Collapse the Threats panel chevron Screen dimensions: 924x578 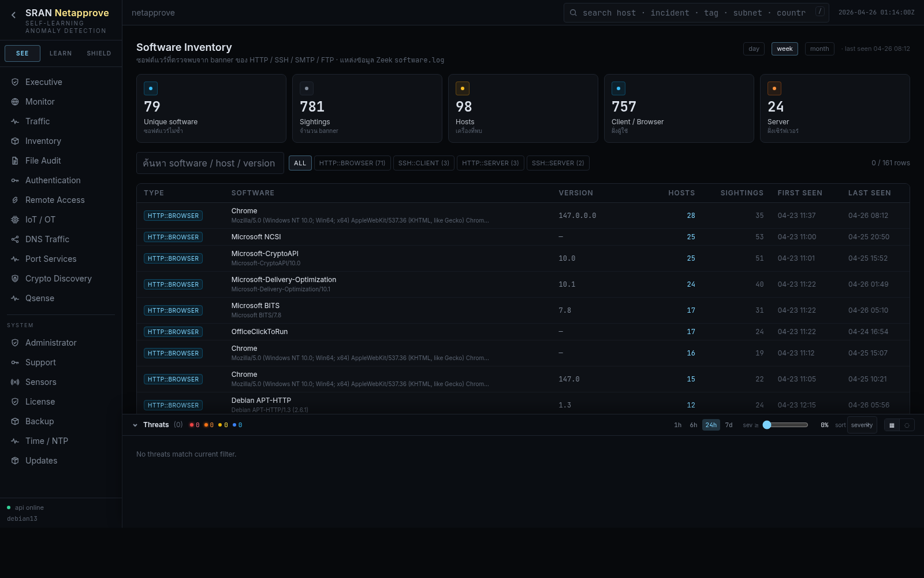(135, 425)
